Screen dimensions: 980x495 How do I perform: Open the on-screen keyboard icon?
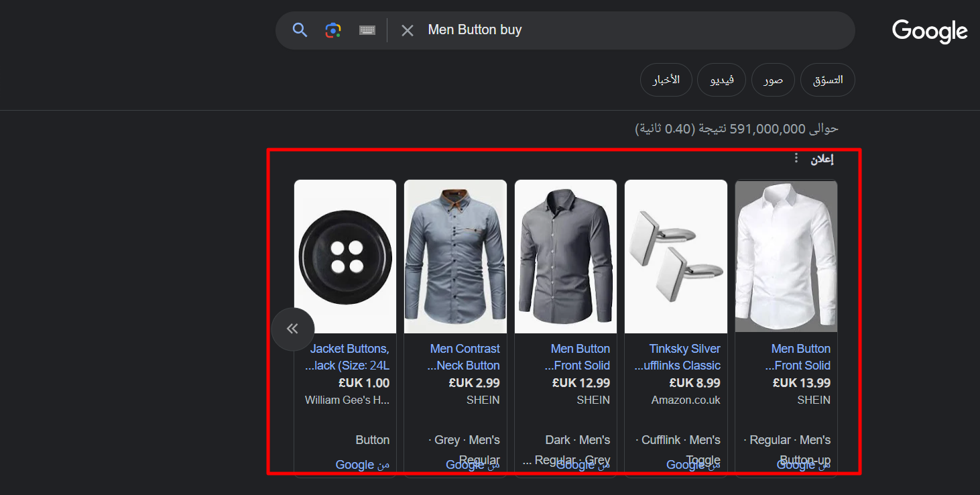tap(367, 30)
